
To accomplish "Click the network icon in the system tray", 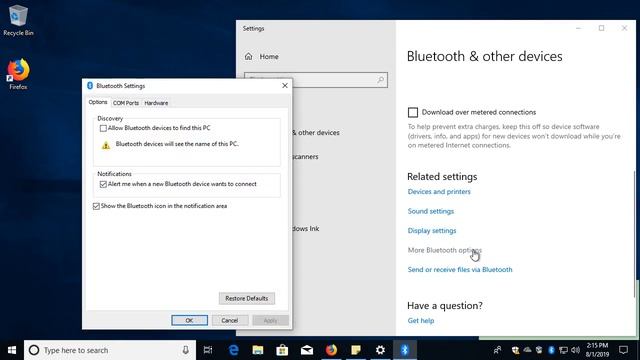I will [563, 350].
